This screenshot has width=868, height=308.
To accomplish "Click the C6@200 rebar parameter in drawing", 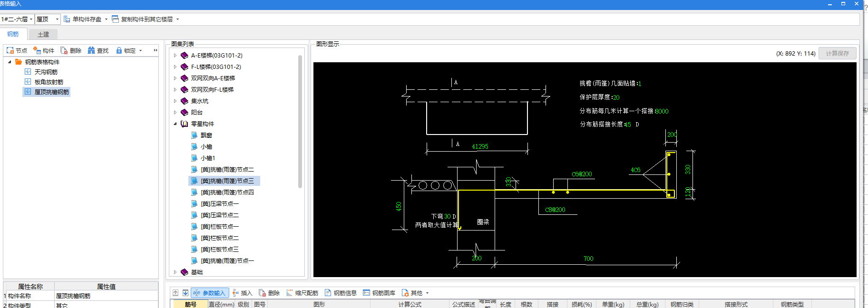I will (x=582, y=174).
